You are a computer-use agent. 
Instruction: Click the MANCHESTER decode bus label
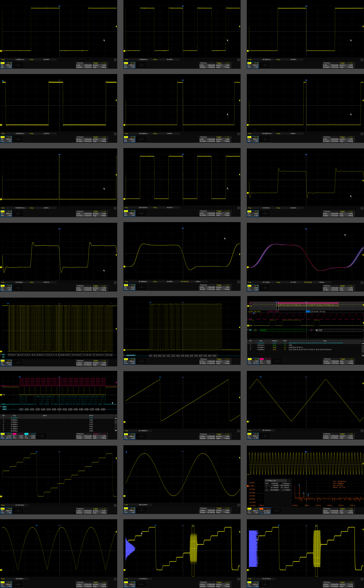click(131, 355)
